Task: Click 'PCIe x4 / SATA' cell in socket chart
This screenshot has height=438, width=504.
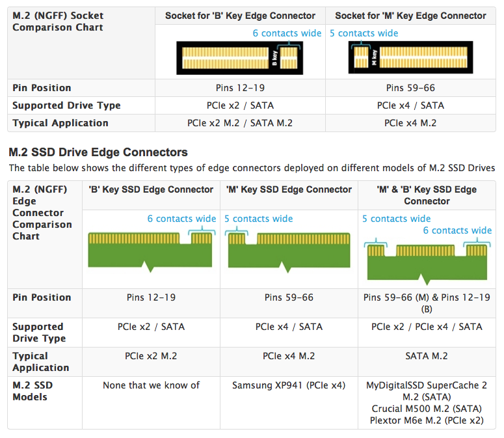Action: (410, 105)
